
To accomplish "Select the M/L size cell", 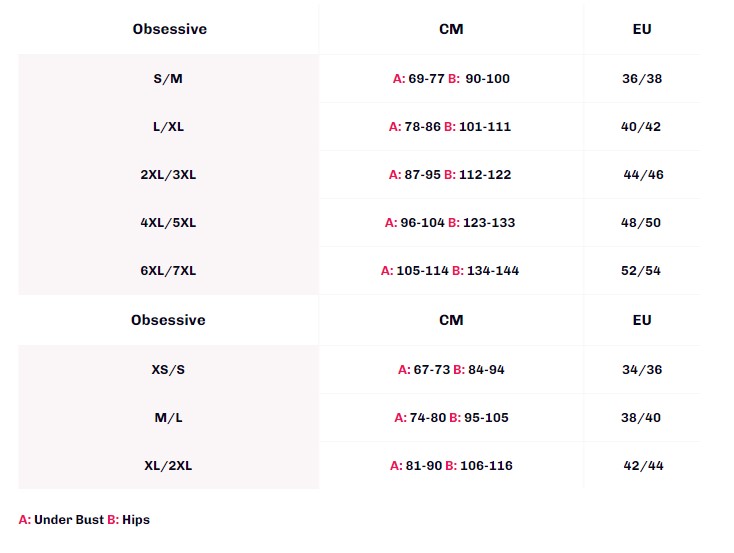I will coord(168,418).
